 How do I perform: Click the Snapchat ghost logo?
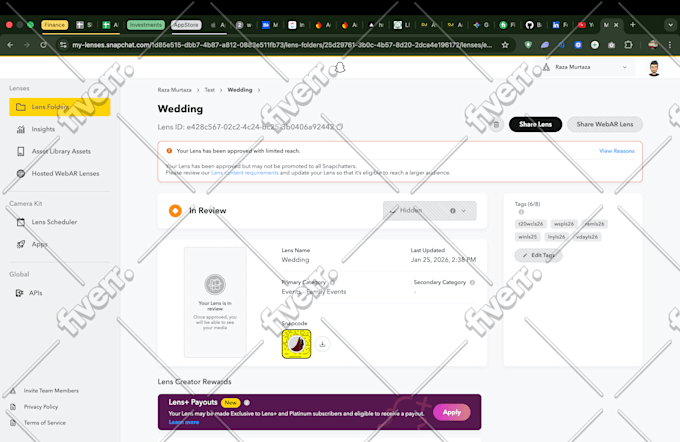pos(340,68)
